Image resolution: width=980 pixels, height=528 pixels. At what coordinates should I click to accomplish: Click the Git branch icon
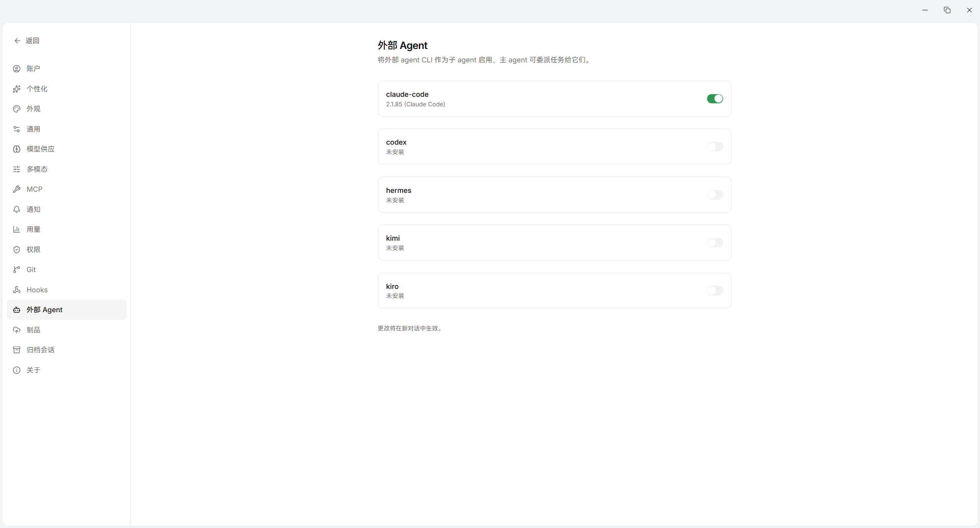click(x=16, y=270)
